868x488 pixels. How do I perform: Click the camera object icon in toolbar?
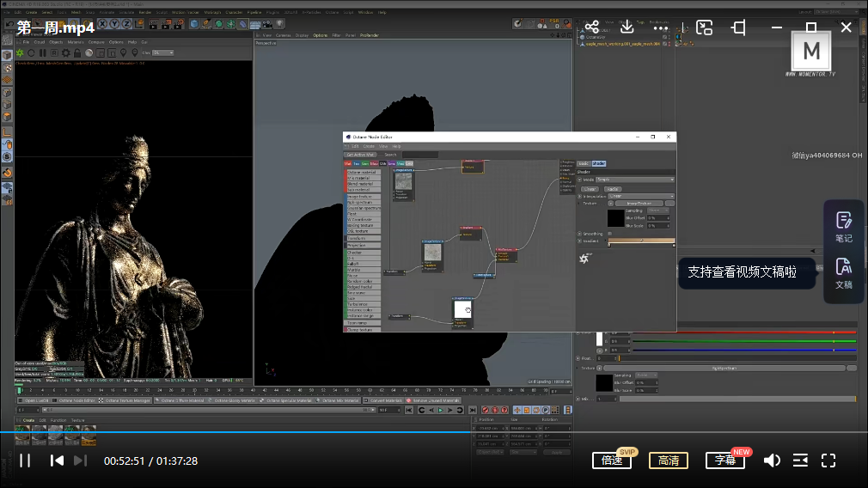(x=267, y=24)
